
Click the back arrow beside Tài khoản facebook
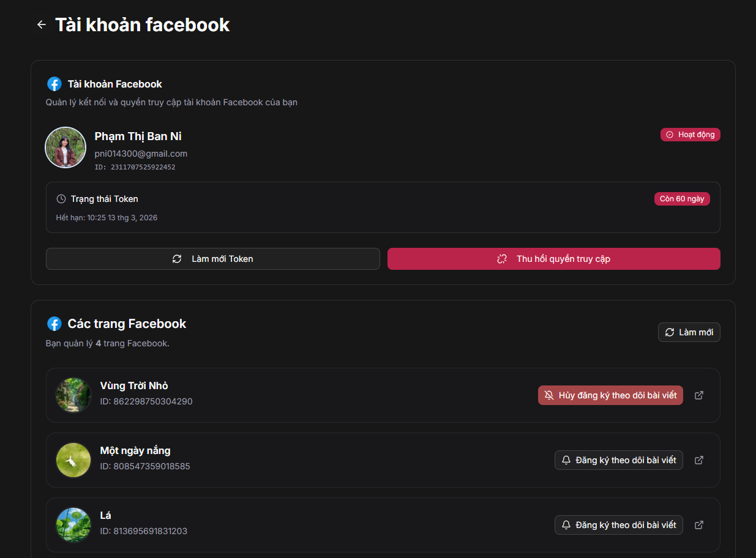pyautogui.click(x=42, y=24)
